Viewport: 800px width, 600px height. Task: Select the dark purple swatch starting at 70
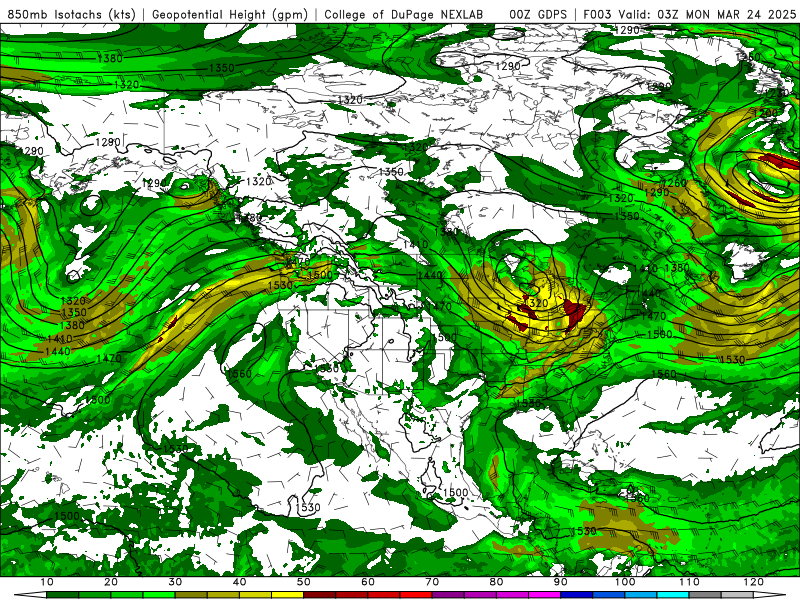click(x=448, y=595)
